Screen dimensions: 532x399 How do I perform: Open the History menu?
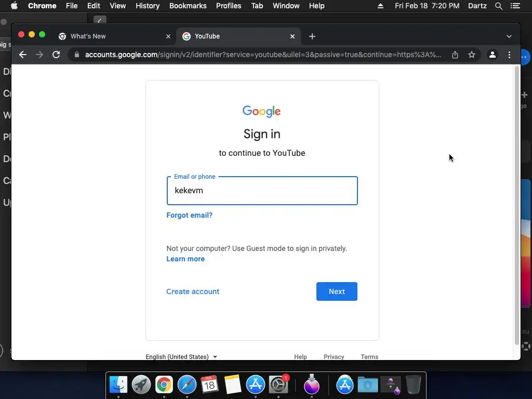click(x=148, y=6)
